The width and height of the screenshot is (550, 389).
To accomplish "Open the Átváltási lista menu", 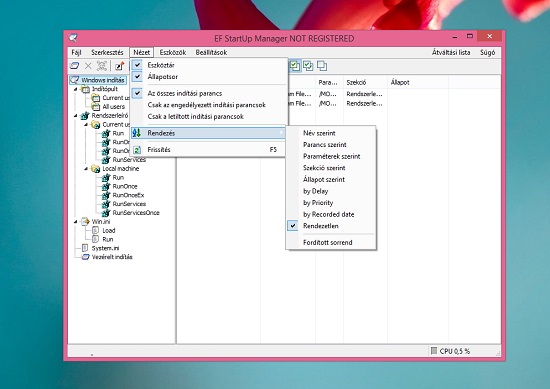I will (451, 52).
